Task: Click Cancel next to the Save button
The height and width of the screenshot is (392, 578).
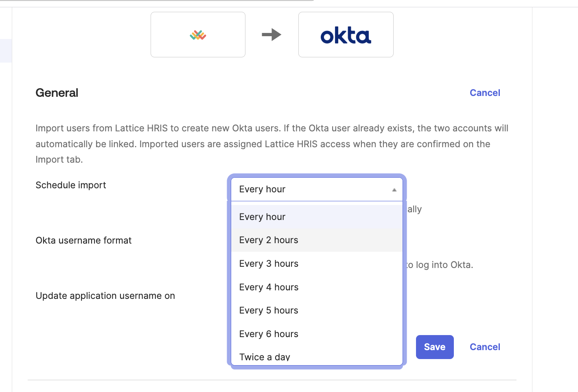Action: click(485, 347)
